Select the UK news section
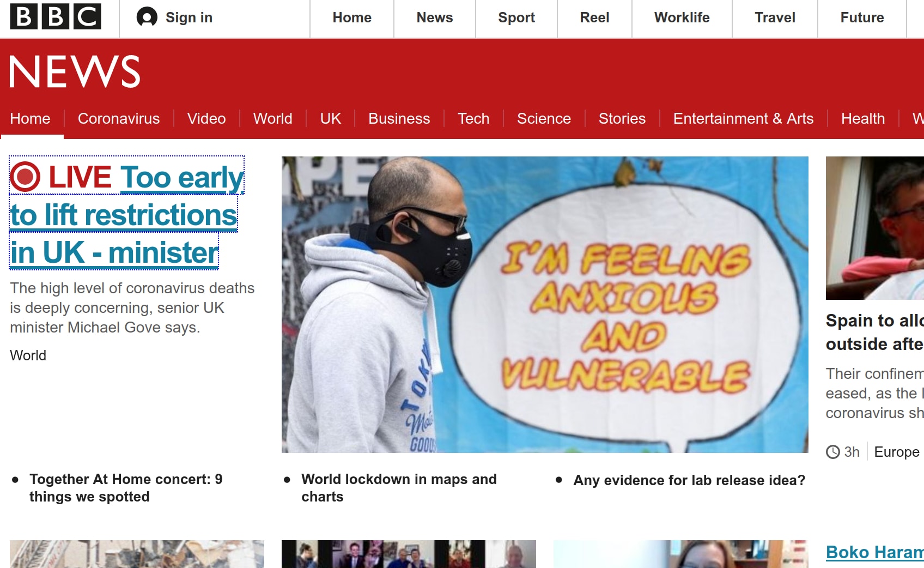This screenshot has height=568, width=924. click(x=331, y=118)
